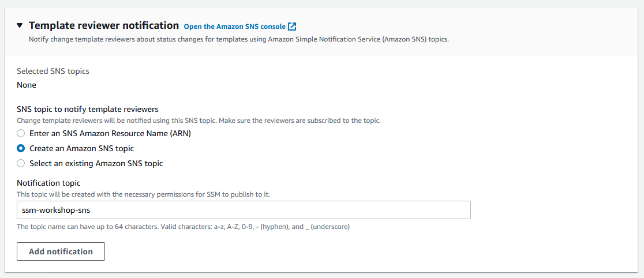Viewport: 644px width, 278px height.
Task: Choose the Select an existing Amazon SNS topic radio
Action: pos(21,163)
